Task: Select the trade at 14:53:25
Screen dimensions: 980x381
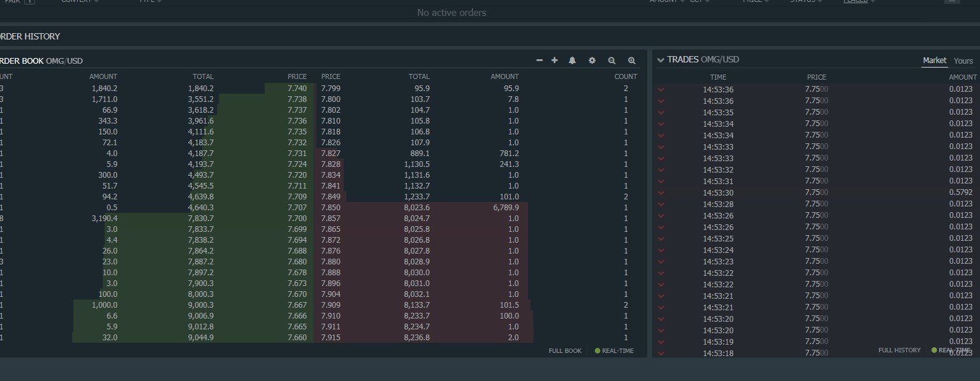Action: tap(718, 238)
